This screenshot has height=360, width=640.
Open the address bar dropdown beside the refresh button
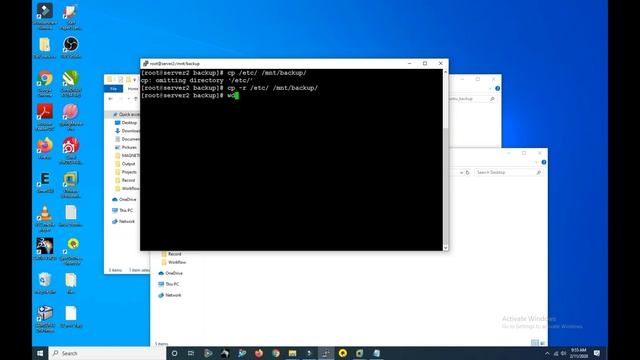pyautogui.click(x=461, y=173)
